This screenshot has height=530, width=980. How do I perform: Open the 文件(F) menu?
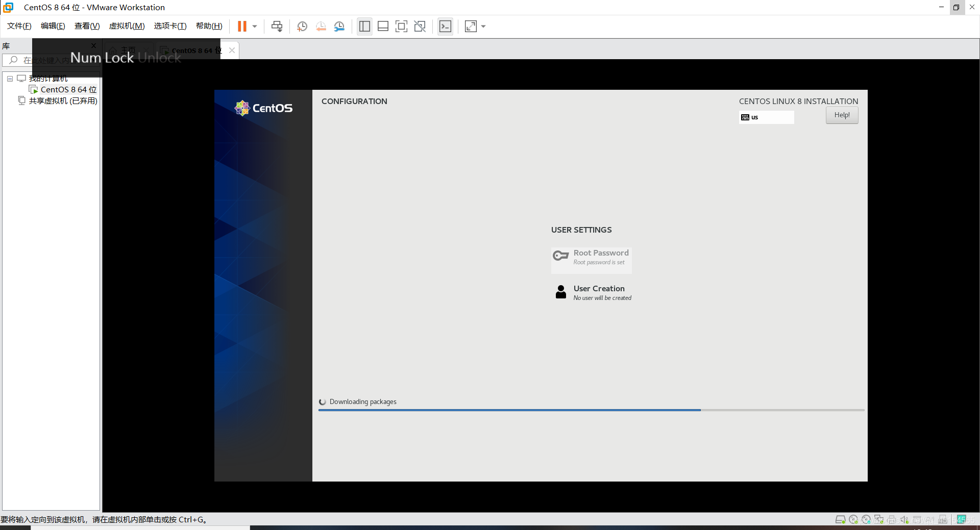pos(19,26)
